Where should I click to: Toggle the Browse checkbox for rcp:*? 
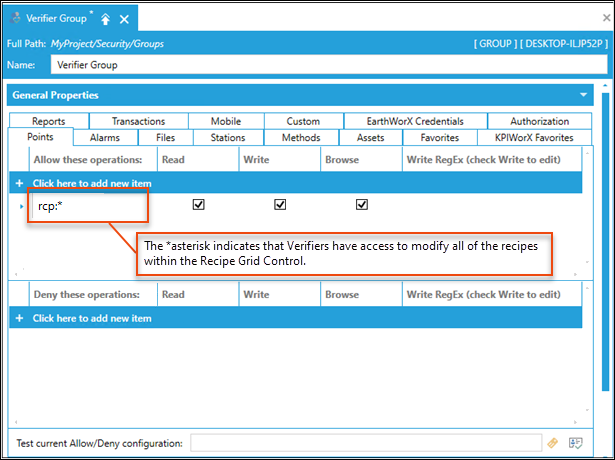[x=362, y=205]
